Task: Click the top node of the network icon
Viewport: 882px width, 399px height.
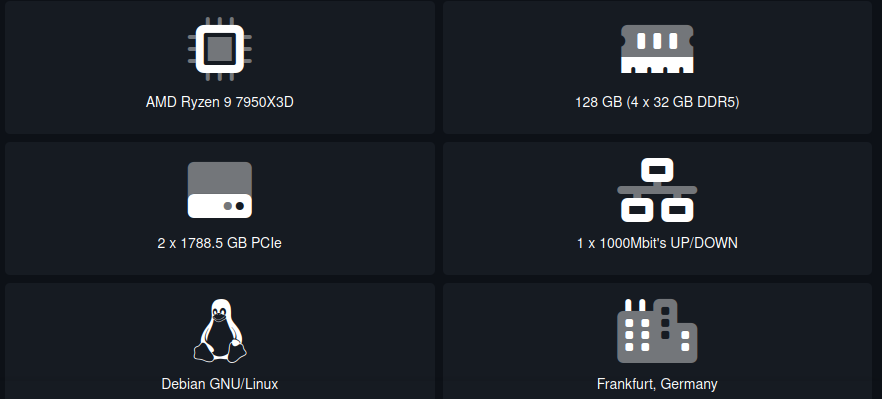Action: (657, 169)
